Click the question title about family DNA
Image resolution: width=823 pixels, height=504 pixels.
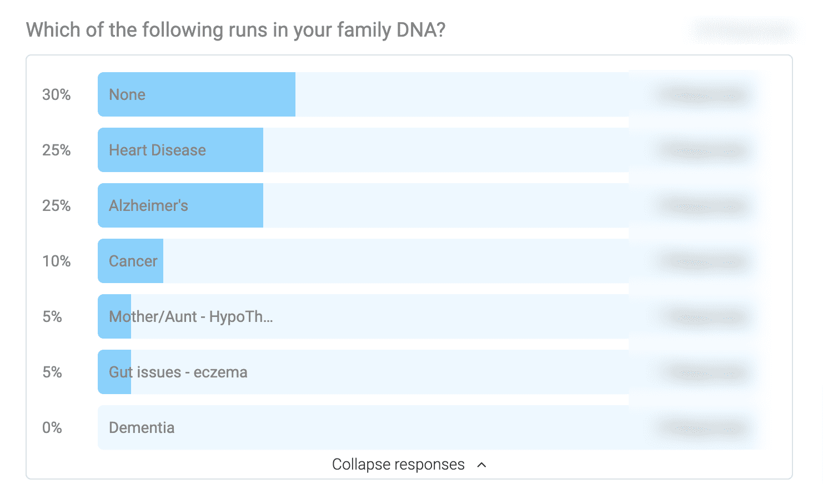(236, 30)
